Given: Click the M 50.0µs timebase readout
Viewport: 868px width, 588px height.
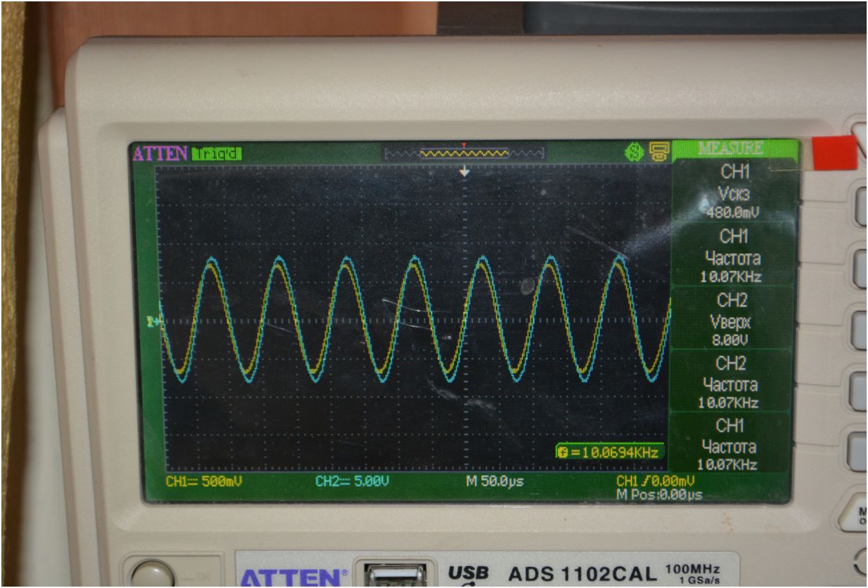Looking at the screenshot, I should [x=495, y=481].
